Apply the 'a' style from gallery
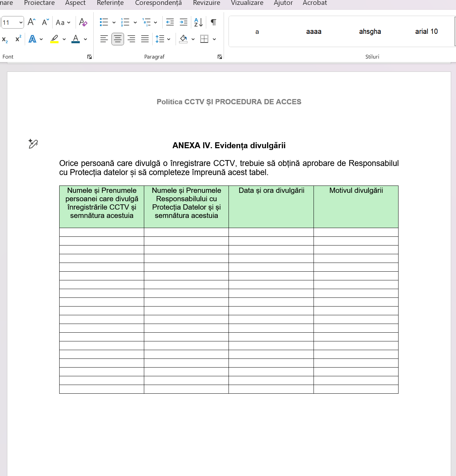 pos(257,31)
